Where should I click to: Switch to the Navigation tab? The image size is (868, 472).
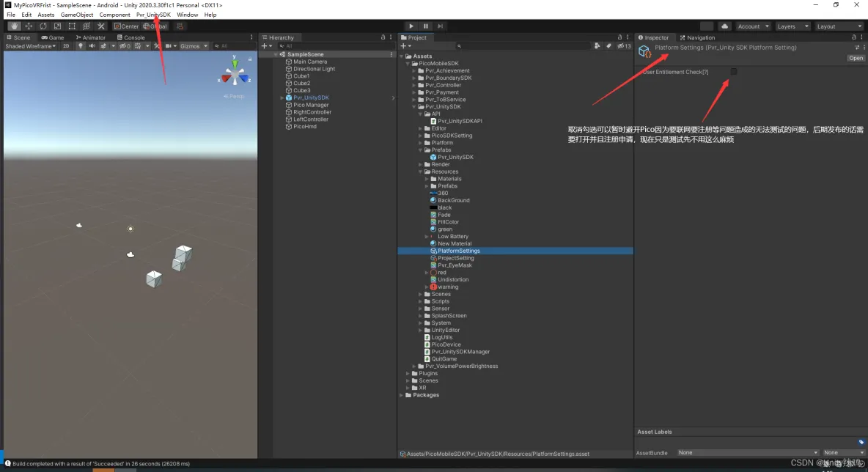click(697, 37)
